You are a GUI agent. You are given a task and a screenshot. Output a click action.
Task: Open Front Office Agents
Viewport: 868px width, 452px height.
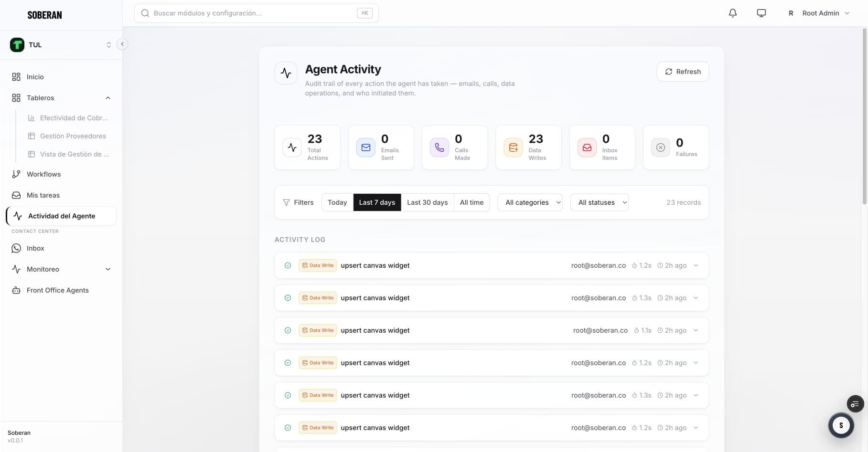click(61, 290)
